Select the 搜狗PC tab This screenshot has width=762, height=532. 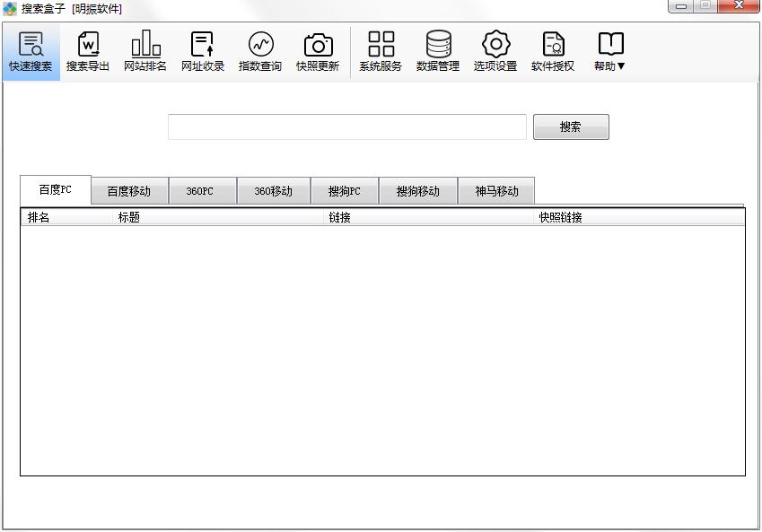(345, 191)
